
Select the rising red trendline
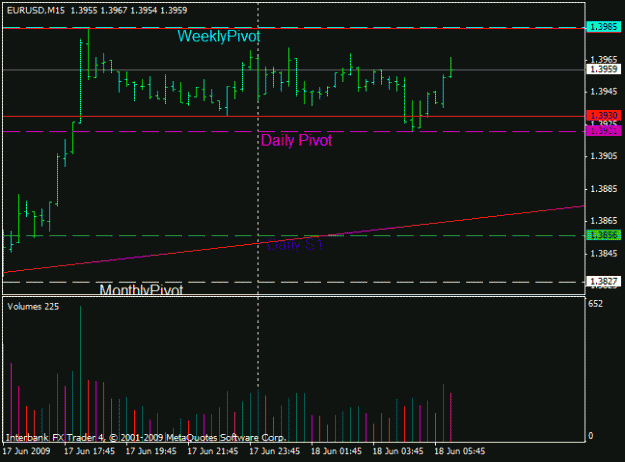coord(294,239)
